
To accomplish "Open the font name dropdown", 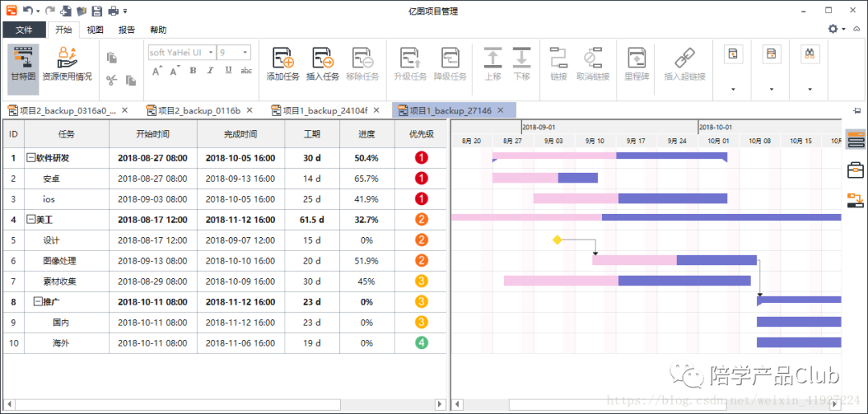I will pos(211,52).
